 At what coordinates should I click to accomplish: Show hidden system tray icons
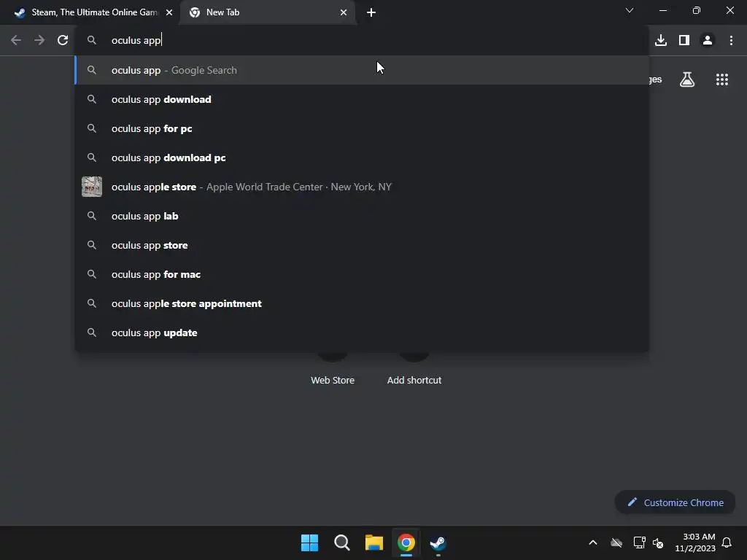point(593,542)
